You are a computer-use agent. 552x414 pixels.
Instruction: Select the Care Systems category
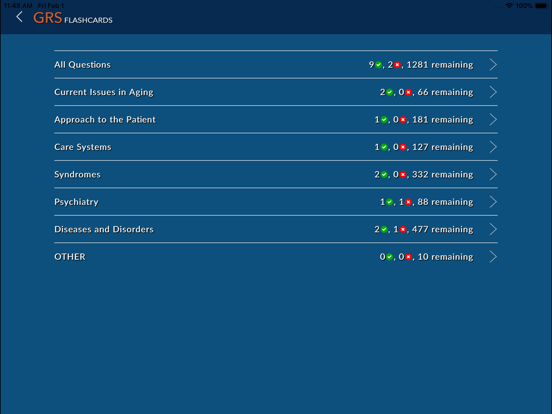pyautogui.click(x=276, y=147)
